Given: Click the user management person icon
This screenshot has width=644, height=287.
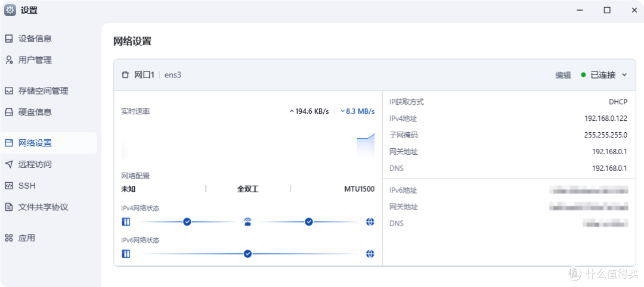Looking at the screenshot, I should [9, 60].
